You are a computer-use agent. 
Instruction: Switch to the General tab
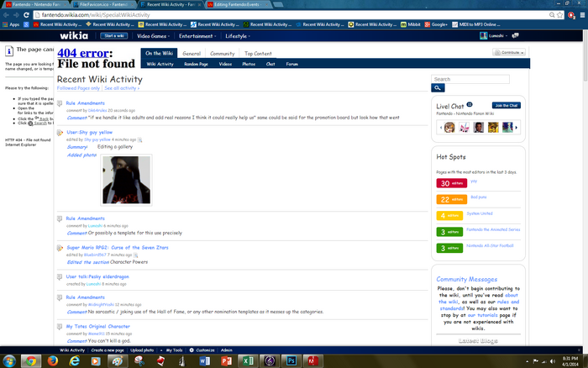[192, 54]
